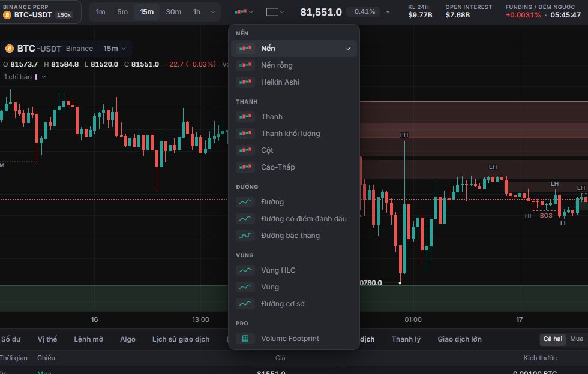Viewport: 588px width, 374px height.
Task: Click the Đường line chart icon
Action: [x=245, y=201]
